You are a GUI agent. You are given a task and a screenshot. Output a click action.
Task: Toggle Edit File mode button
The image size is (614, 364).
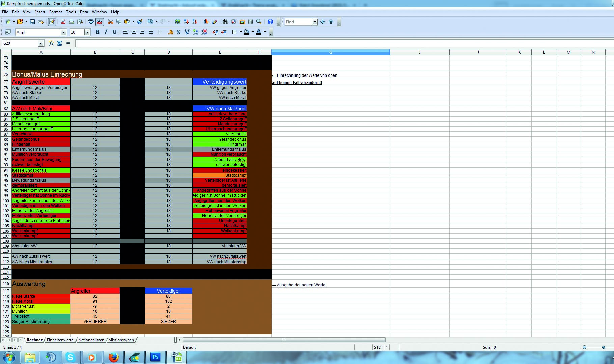pyautogui.click(x=52, y=22)
